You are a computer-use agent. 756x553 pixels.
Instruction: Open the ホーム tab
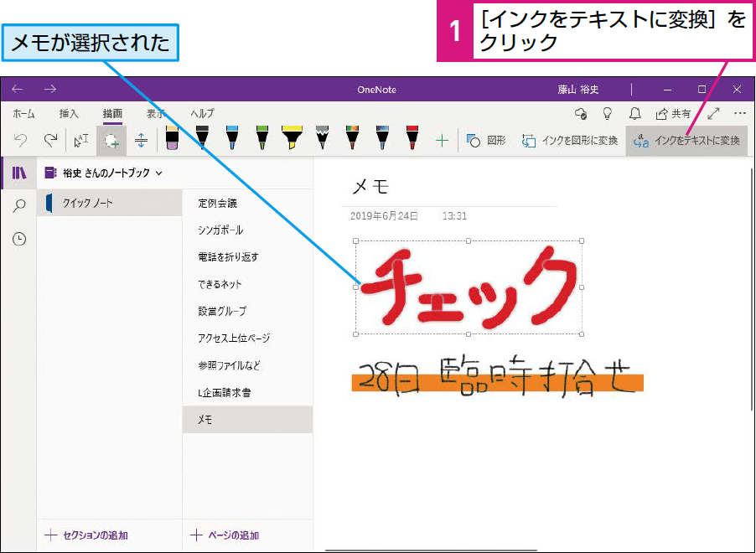(x=23, y=114)
